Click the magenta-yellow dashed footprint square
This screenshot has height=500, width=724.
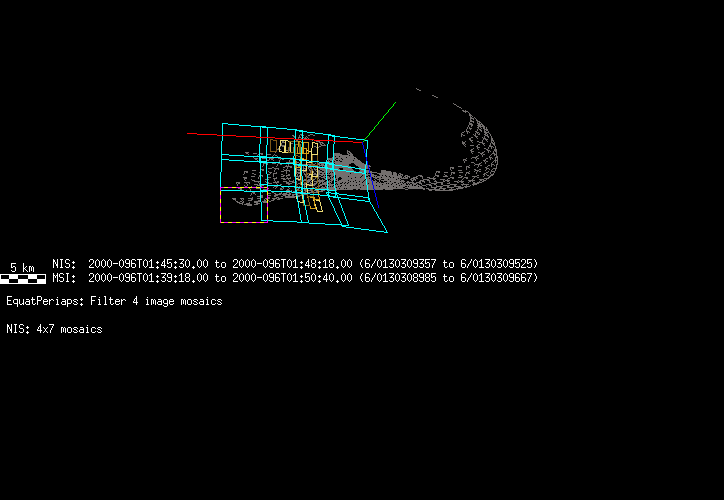(x=243, y=207)
